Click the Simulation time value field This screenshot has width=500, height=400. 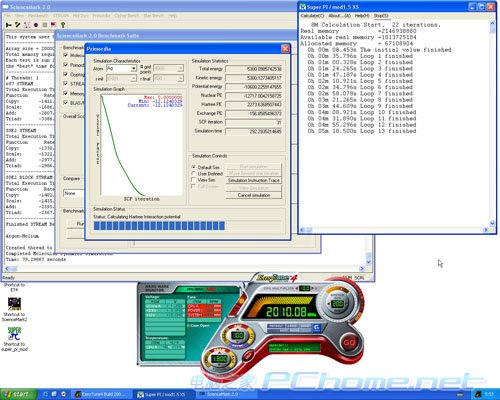(x=254, y=131)
